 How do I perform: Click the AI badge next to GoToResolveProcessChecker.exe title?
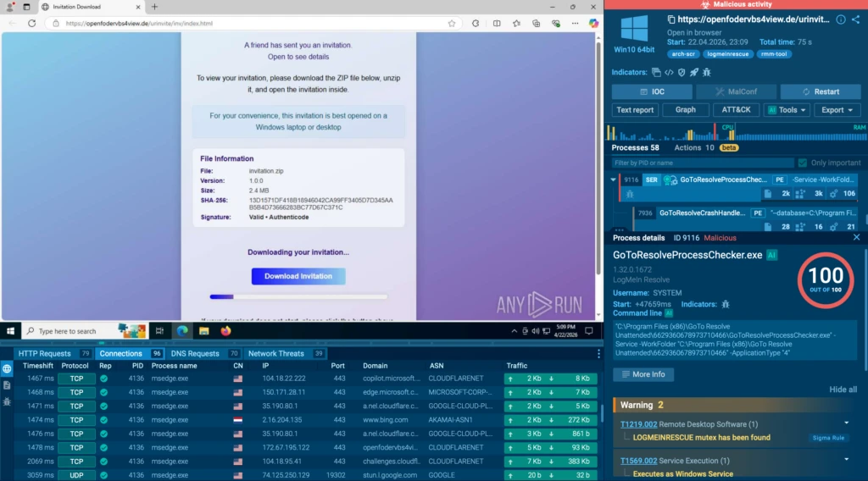click(x=771, y=255)
